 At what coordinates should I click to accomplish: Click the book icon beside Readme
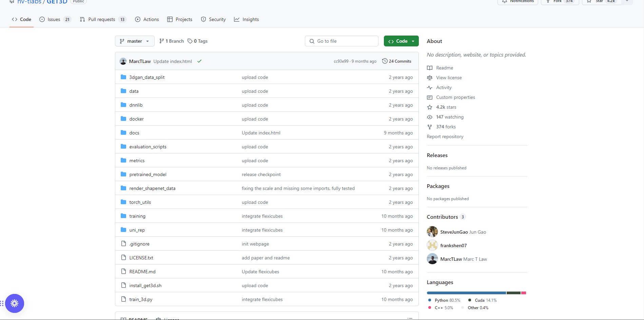[x=430, y=68]
